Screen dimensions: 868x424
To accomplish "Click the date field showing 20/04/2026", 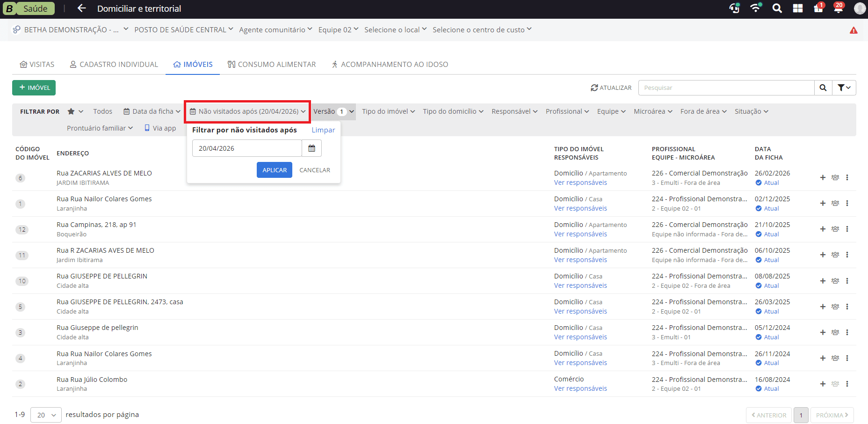I will [247, 148].
